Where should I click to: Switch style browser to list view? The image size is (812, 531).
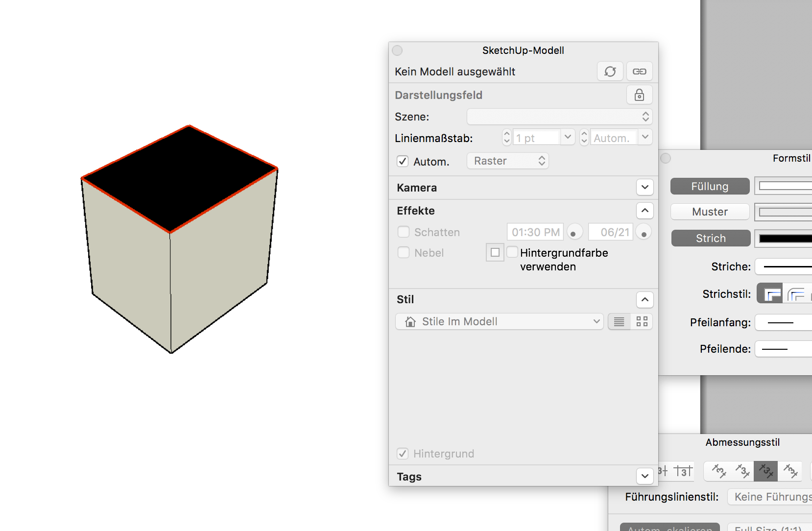click(x=619, y=322)
